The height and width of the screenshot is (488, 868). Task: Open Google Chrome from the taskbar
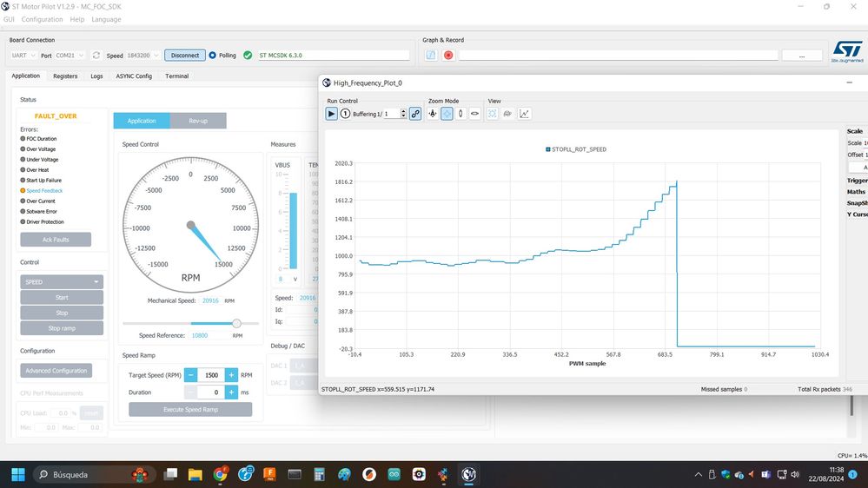coord(221,474)
